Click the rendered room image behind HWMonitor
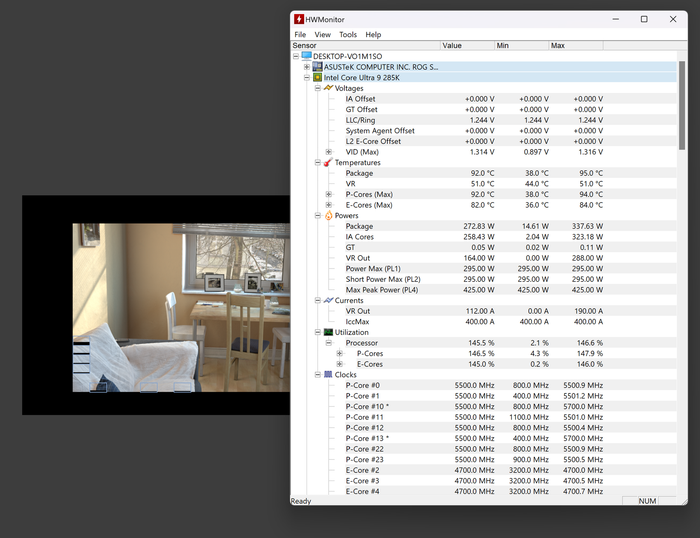 click(181, 307)
